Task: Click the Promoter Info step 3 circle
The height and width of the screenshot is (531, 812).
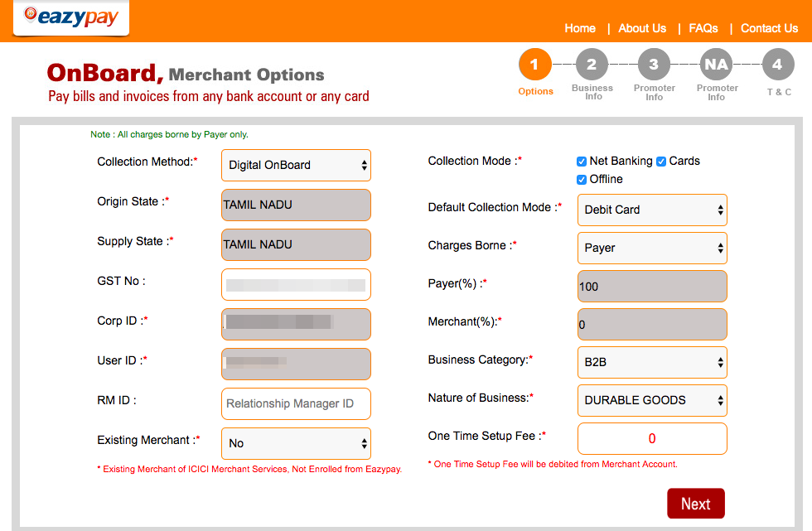Action: [654, 64]
